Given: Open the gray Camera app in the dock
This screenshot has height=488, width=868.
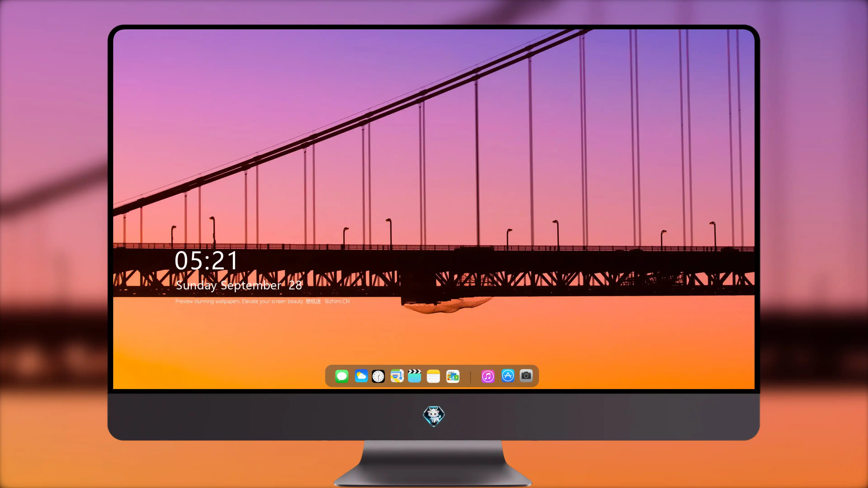Looking at the screenshot, I should click(526, 375).
